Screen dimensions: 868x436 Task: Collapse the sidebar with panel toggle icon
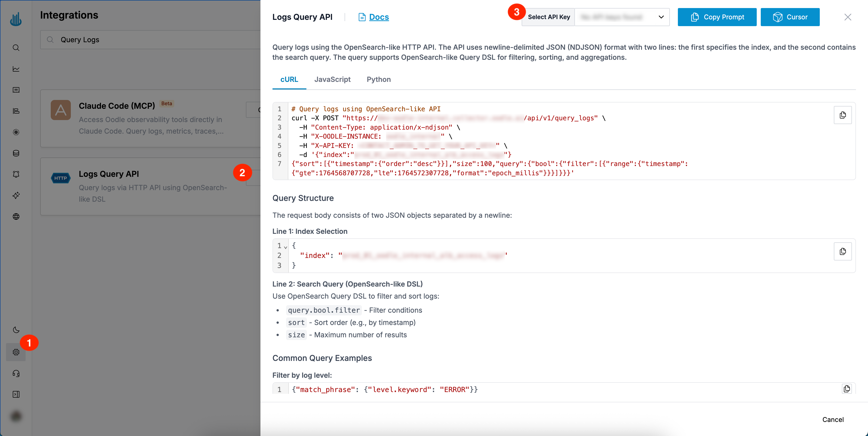(x=16, y=394)
